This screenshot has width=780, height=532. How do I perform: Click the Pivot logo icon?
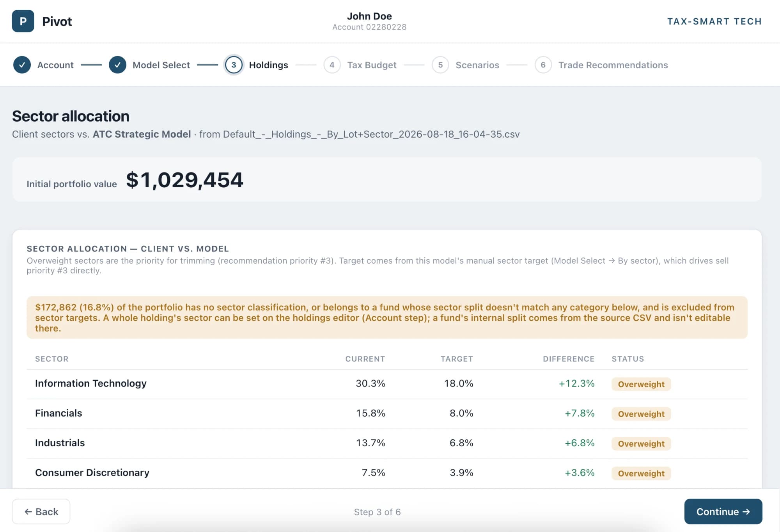pos(23,21)
